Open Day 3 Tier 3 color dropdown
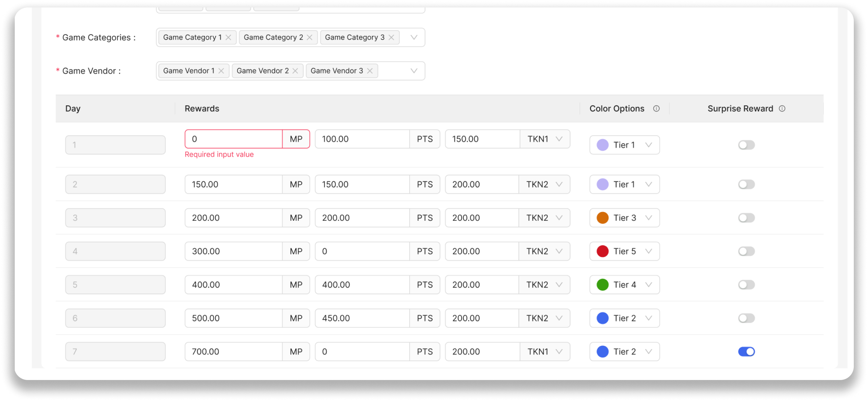Viewport: 868px width, 401px height. click(624, 218)
